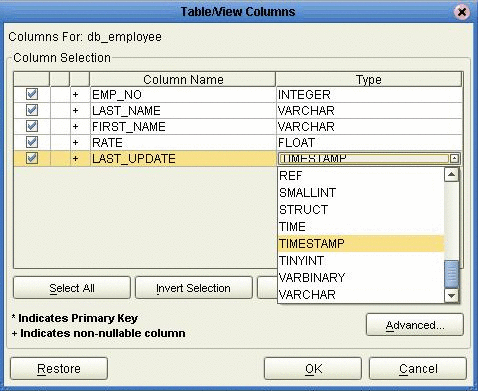The width and height of the screenshot is (478, 391).
Task: Click the dropdown list scroll down arrow
Action: [452, 295]
